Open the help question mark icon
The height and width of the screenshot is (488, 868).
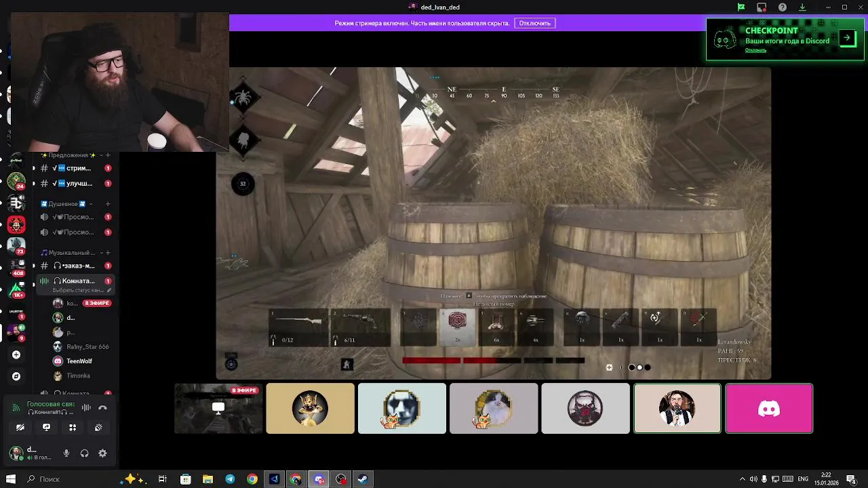[783, 7]
